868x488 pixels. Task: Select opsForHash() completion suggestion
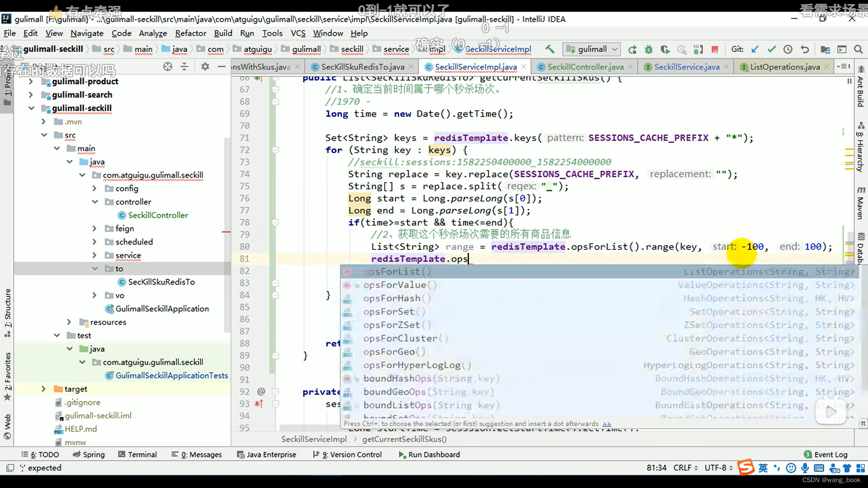point(599,299)
